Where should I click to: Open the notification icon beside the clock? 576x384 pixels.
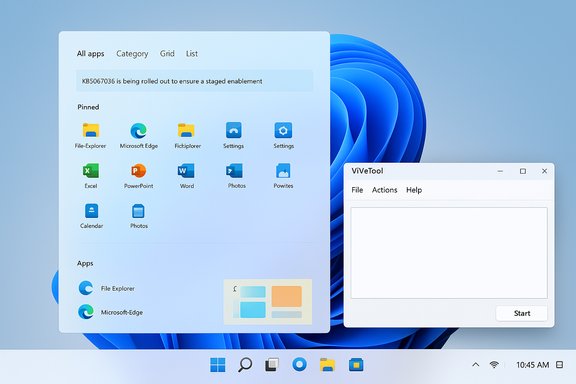559,365
